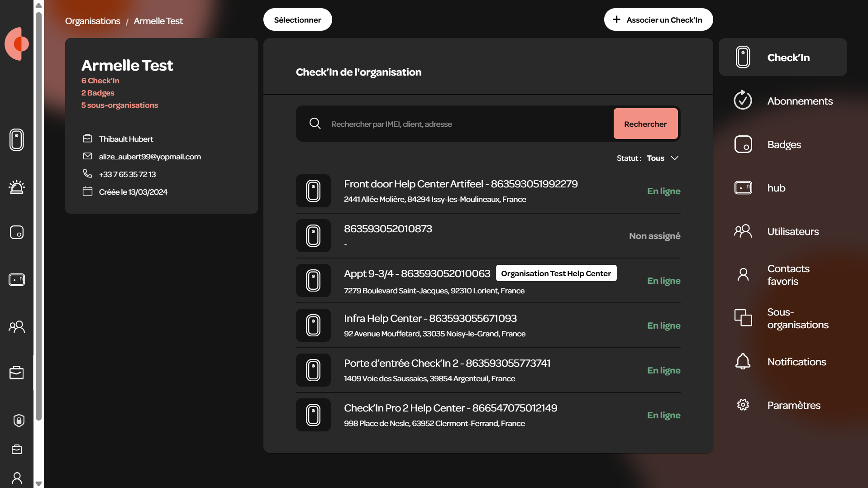Open the large briefcase organisations icon in the left sidebar
Image resolution: width=868 pixels, height=488 pixels.
point(17,373)
